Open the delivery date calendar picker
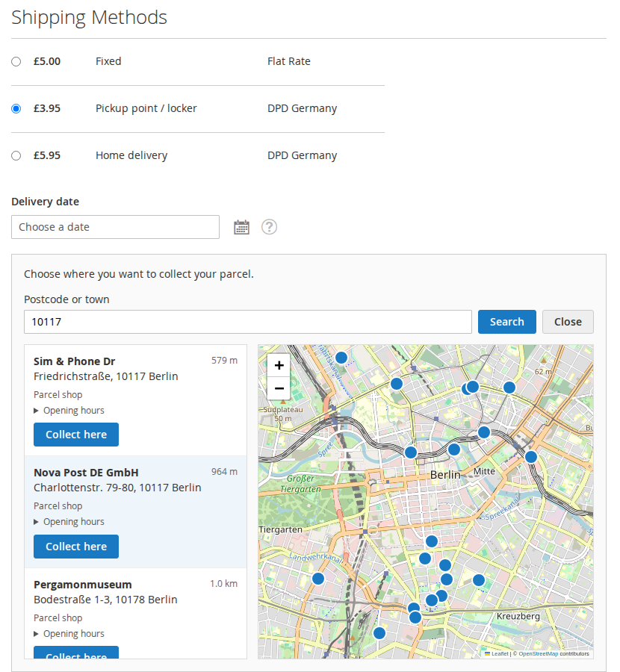Viewport: 620px width, 672px height. [x=241, y=227]
